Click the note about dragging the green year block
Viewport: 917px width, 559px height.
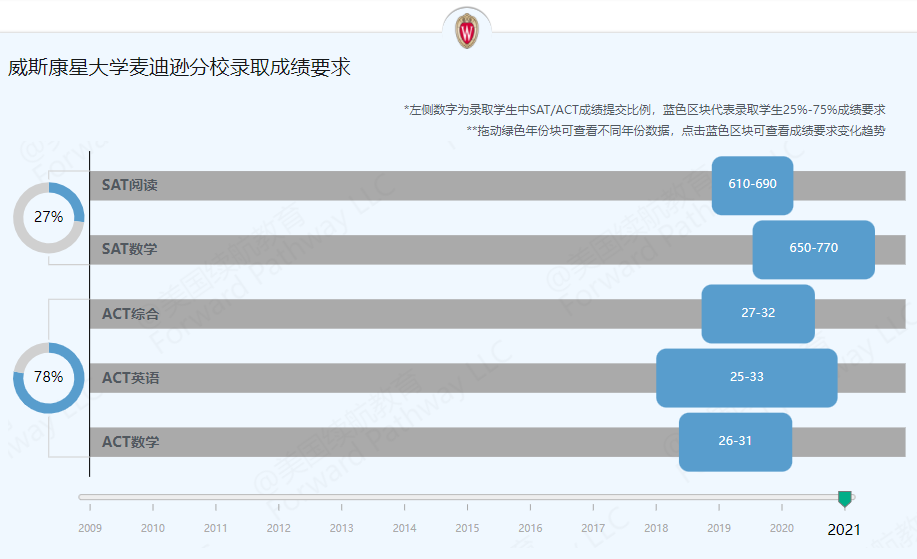[676, 130]
